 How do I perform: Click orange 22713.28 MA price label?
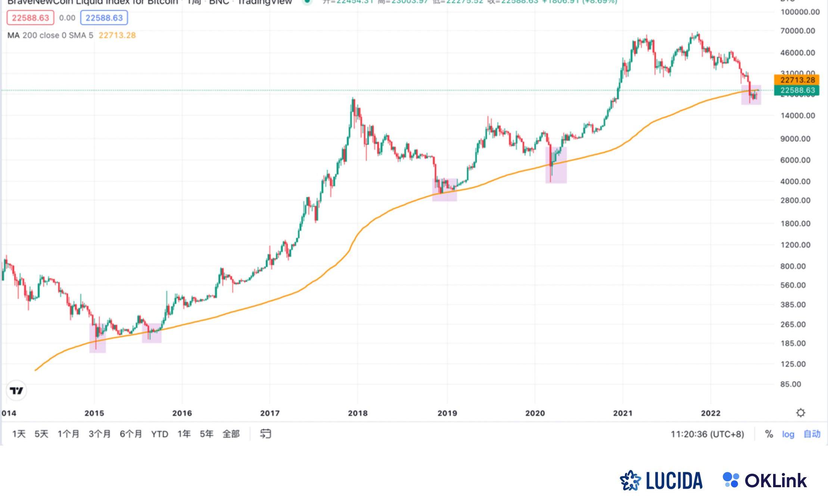click(x=797, y=80)
